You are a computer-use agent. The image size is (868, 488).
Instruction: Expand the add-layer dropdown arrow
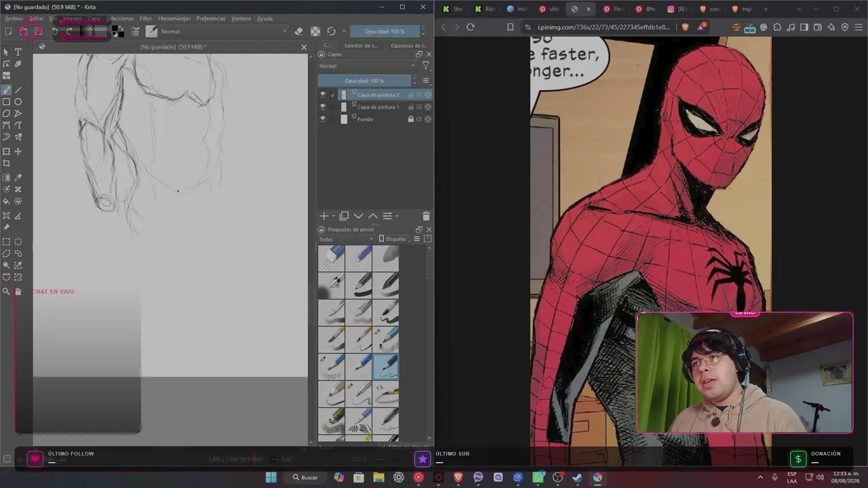(334, 216)
